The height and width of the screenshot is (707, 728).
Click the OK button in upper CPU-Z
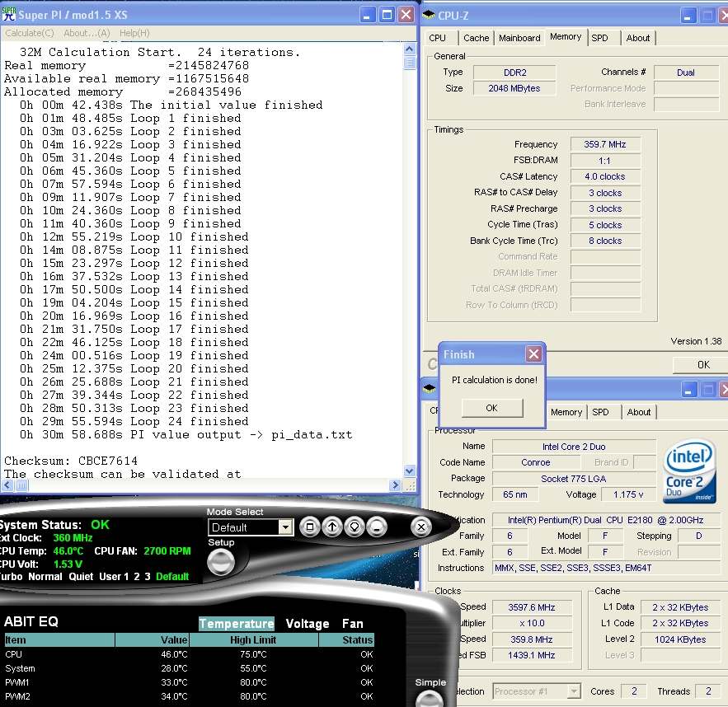click(x=703, y=365)
